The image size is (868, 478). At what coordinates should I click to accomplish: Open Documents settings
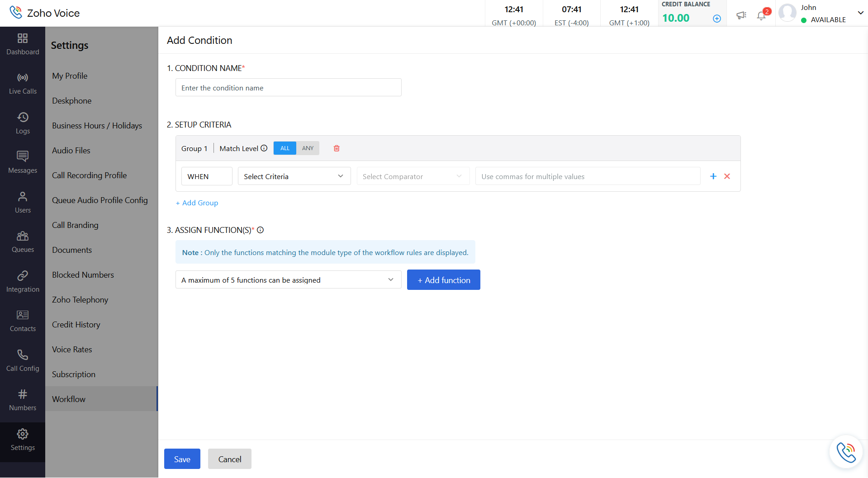coord(72,250)
